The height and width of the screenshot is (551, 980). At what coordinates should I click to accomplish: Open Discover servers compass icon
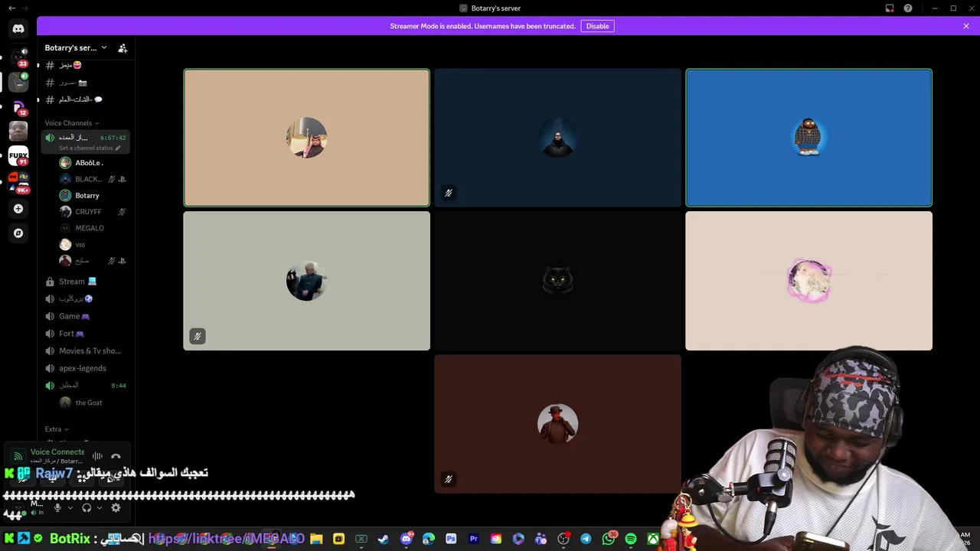[18, 233]
